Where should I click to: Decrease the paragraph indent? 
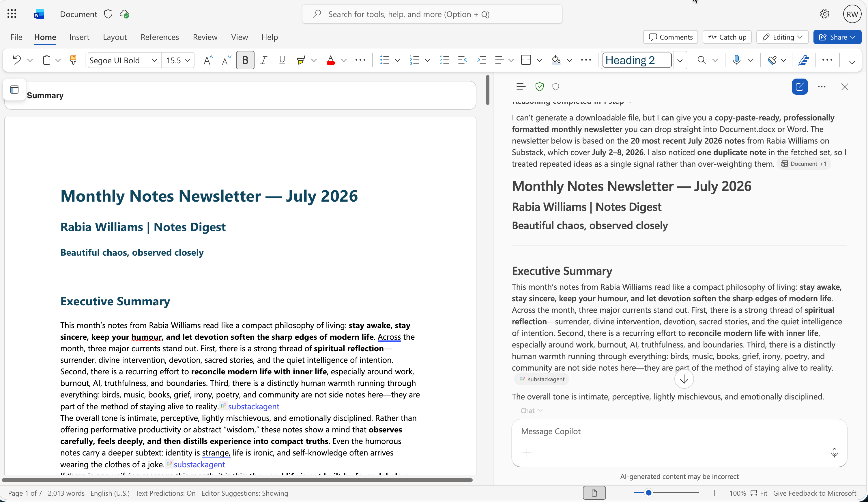click(462, 60)
